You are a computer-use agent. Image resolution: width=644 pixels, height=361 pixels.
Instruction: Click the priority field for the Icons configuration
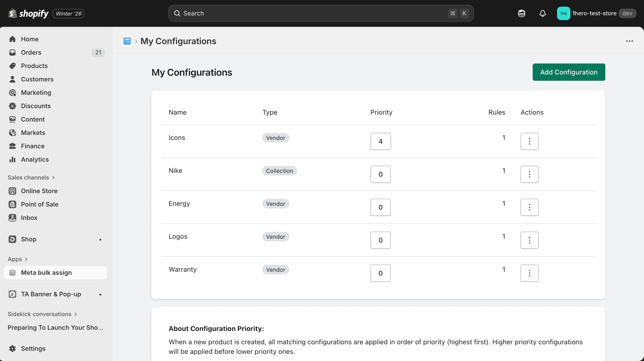tap(381, 141)
